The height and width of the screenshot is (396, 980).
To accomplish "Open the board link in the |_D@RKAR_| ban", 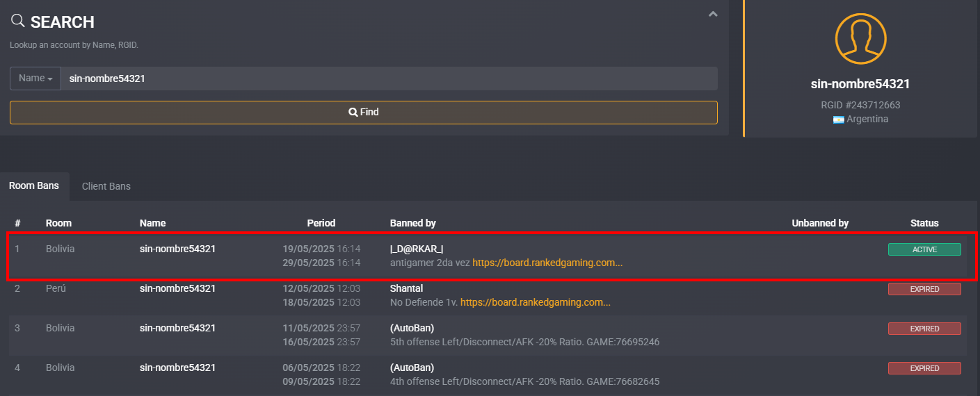I will tap(547, 263).
